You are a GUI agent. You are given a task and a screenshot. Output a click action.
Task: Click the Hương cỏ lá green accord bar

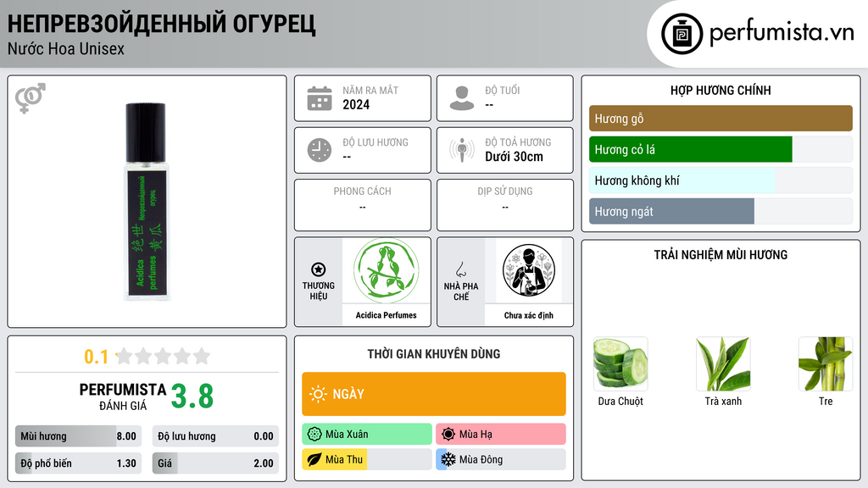pyautogui.click(x=721, y=149)
